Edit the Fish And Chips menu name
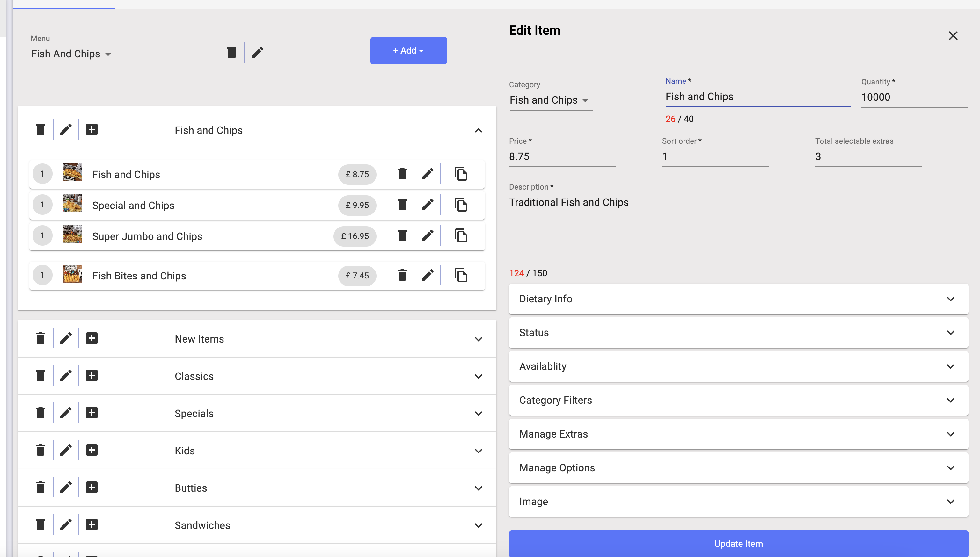 coord(258,52)
